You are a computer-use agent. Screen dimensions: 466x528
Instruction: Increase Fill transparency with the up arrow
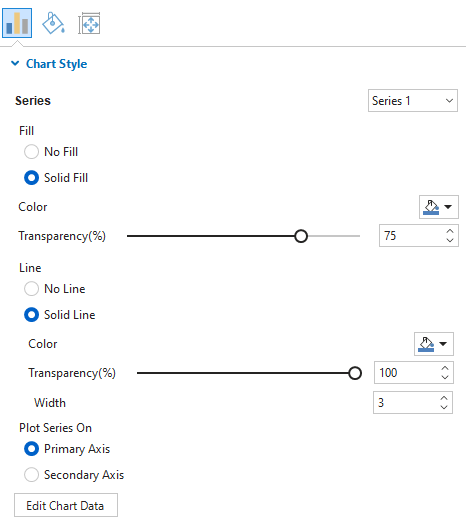pyautogui.click(x=450, y=231)
